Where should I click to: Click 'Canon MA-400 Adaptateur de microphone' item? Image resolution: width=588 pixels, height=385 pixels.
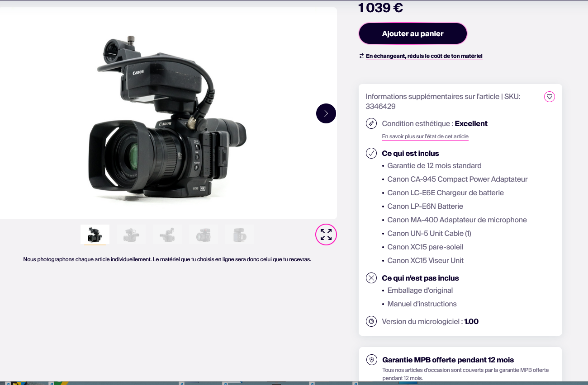point(457,220)
